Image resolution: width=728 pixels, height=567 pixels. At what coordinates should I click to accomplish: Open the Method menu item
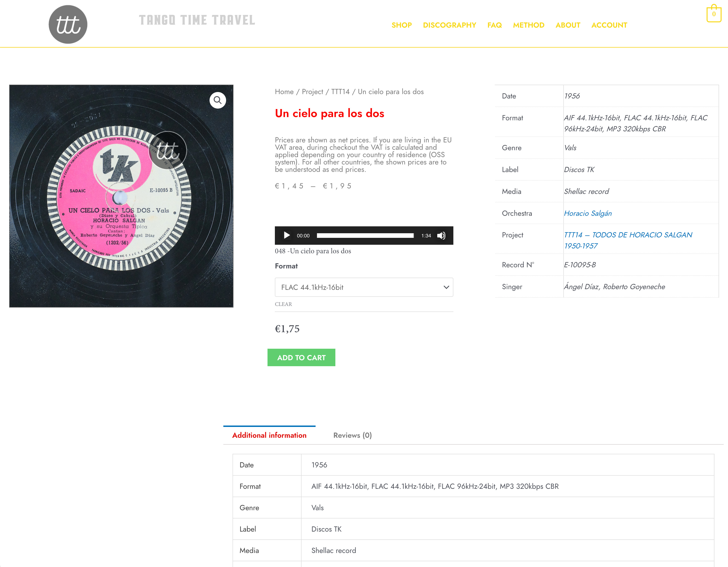click(x=529, y=25)
